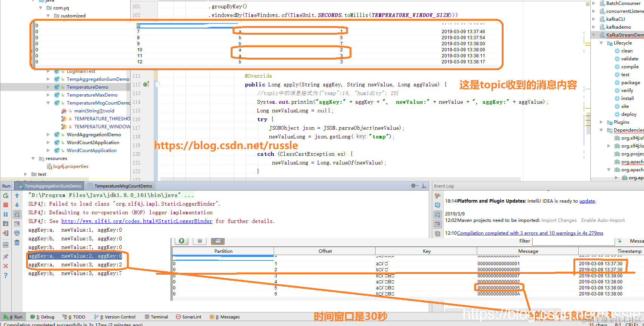
Task: Click the green arrow icon beside Filter field
Action: [619, 241]
